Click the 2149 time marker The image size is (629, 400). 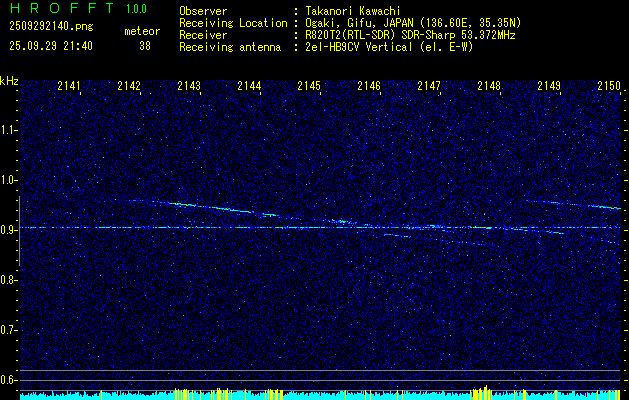click(549, 86)
